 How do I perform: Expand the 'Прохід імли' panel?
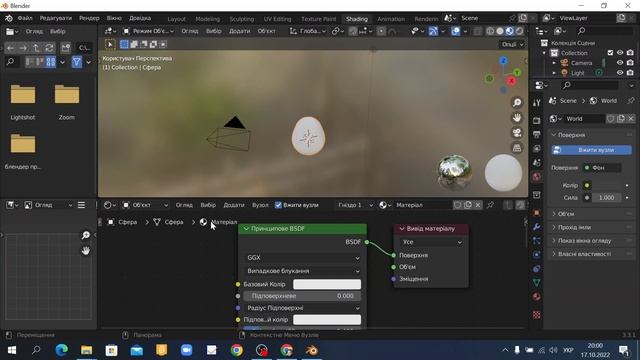point(591,227)
